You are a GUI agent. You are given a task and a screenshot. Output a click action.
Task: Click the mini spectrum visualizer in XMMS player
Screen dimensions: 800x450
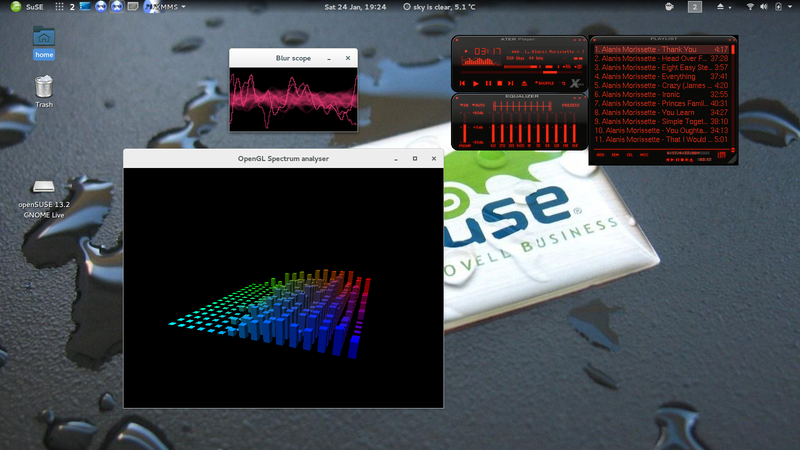tap(482, 61)
